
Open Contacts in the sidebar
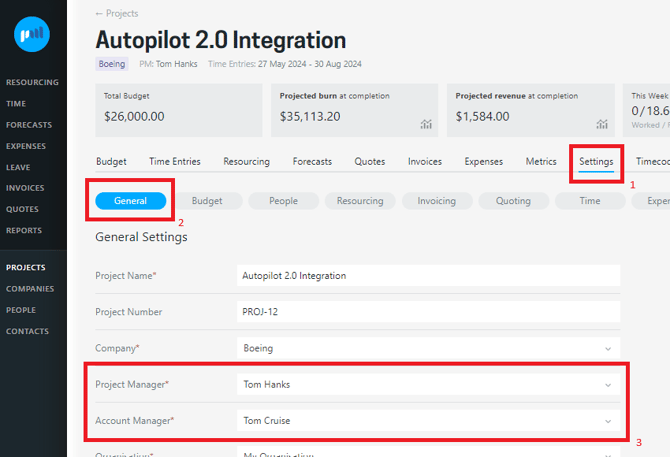[27, 331]
